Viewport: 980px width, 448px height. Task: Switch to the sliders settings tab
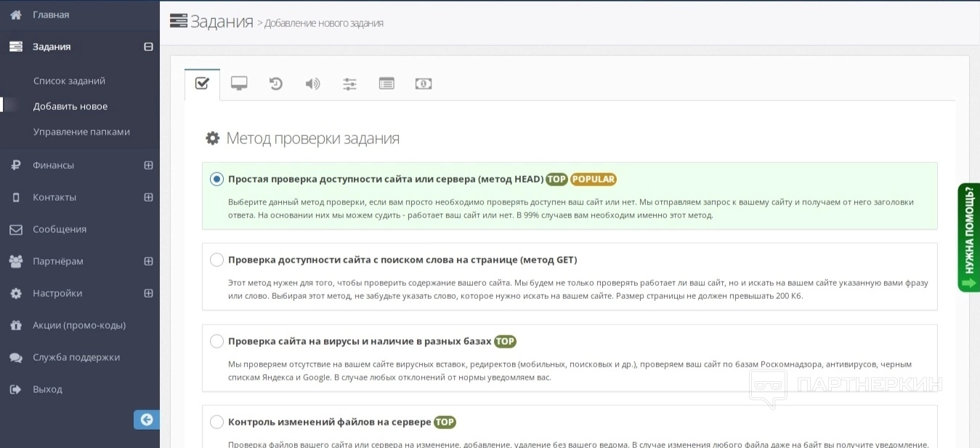pyautogui.click(x=349, y=84)
